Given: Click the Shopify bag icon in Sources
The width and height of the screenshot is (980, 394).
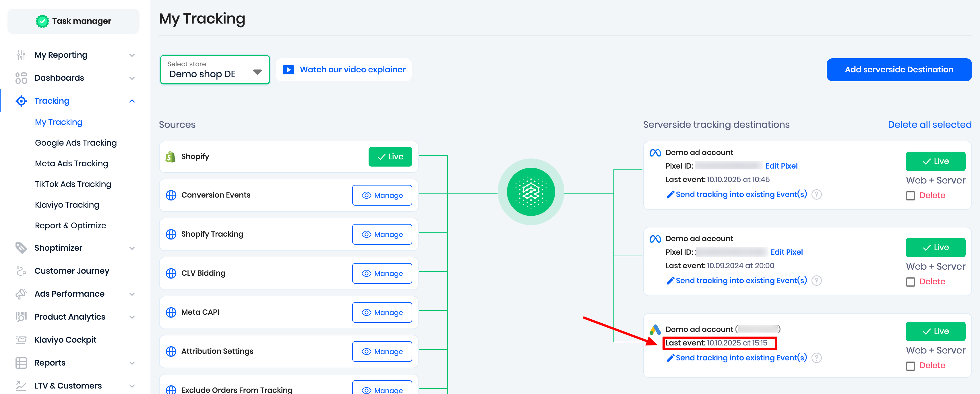Looking at the screenshot, I should point(171,157).
